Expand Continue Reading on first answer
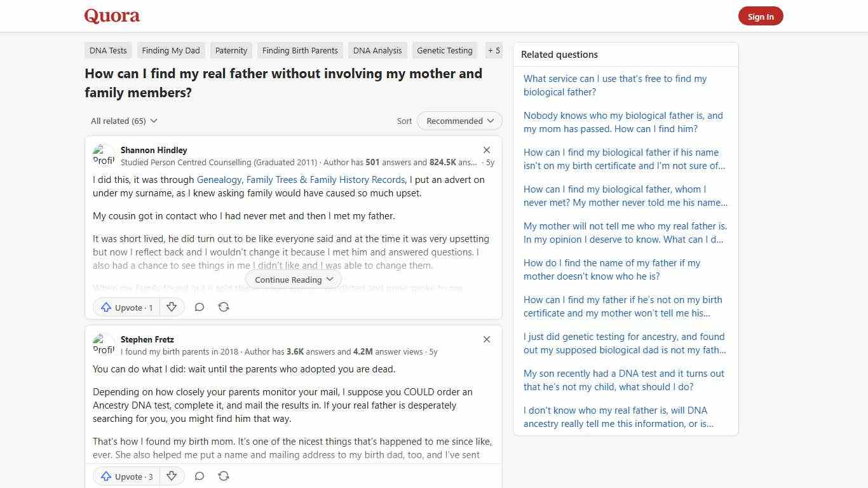 (293, 280)
